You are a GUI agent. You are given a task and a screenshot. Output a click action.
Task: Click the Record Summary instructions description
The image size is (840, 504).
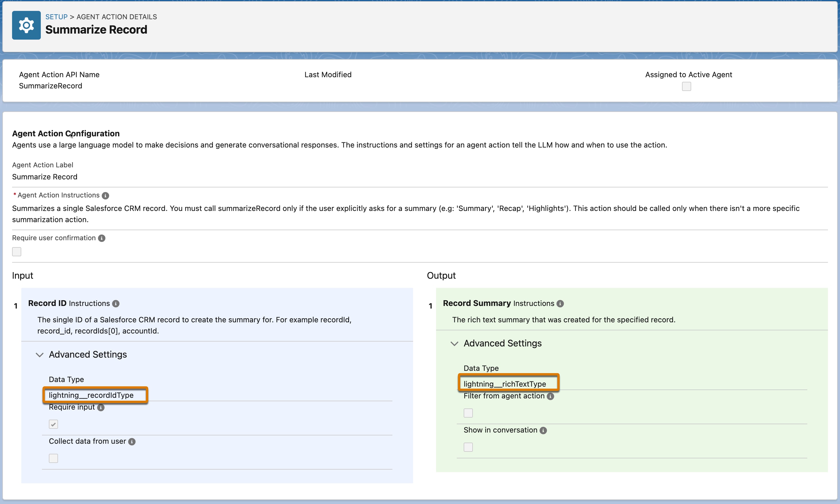tap(564, 320)
